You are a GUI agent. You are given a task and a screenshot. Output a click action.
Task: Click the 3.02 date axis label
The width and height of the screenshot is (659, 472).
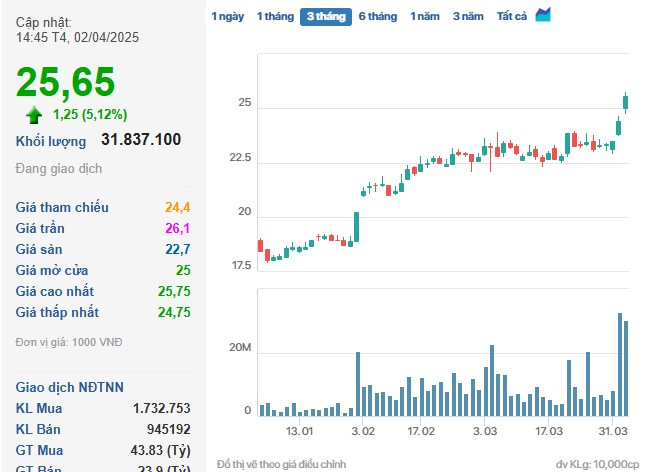click(x=363, y=431)
